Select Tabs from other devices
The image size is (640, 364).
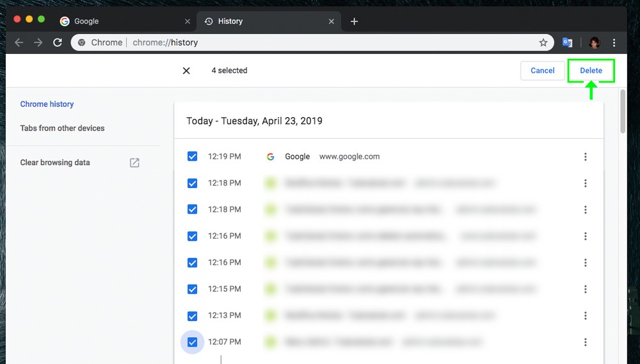pos(62,128)
